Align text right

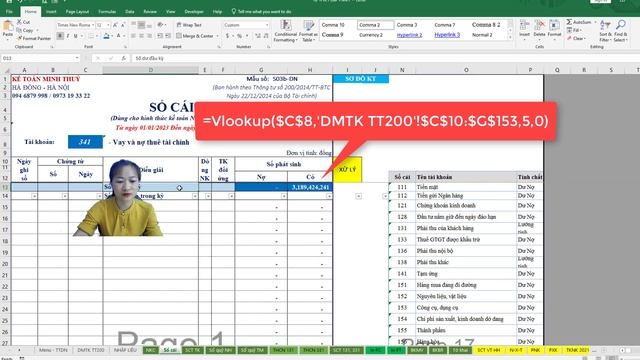click(149, 36)
